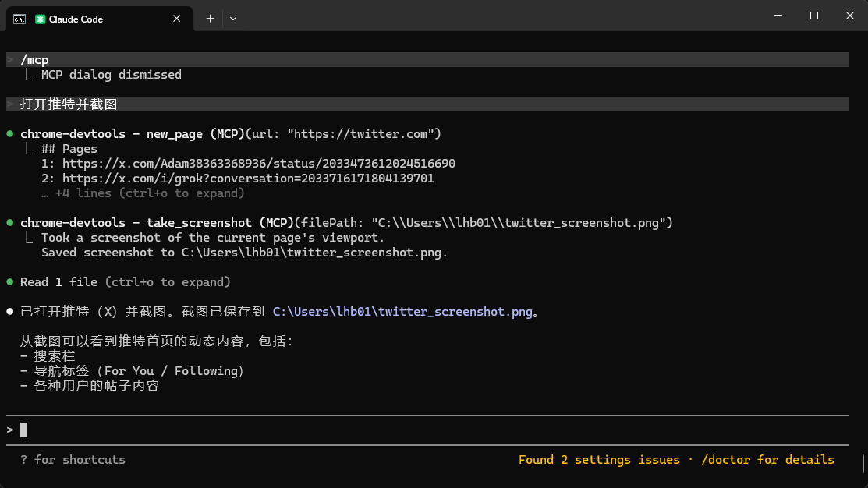
Task: Click the x.com grok conversation URL
Action: [x=248, y=179]
